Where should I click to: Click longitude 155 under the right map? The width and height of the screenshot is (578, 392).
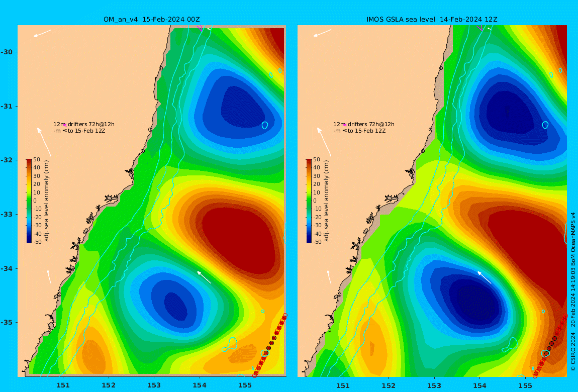525,385
